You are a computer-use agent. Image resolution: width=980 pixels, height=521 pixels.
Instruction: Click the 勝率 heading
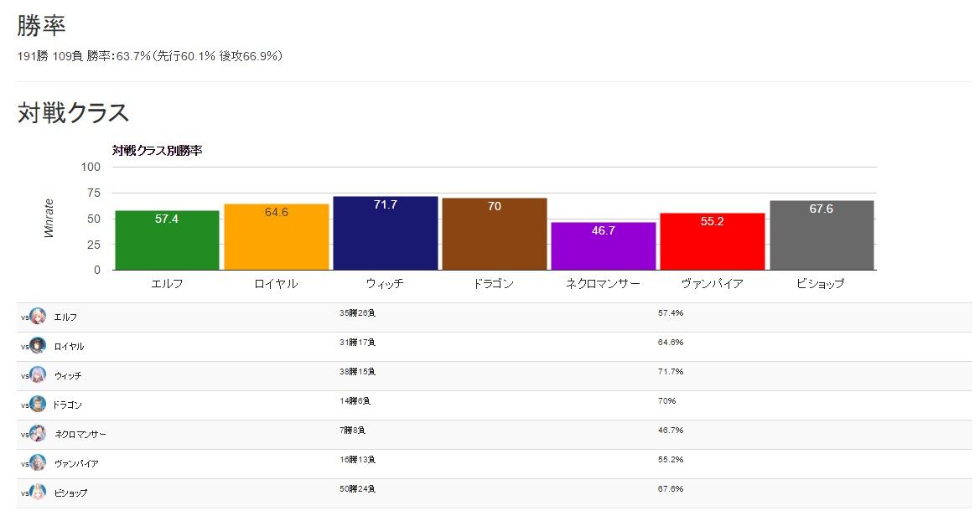click(41, 26)
